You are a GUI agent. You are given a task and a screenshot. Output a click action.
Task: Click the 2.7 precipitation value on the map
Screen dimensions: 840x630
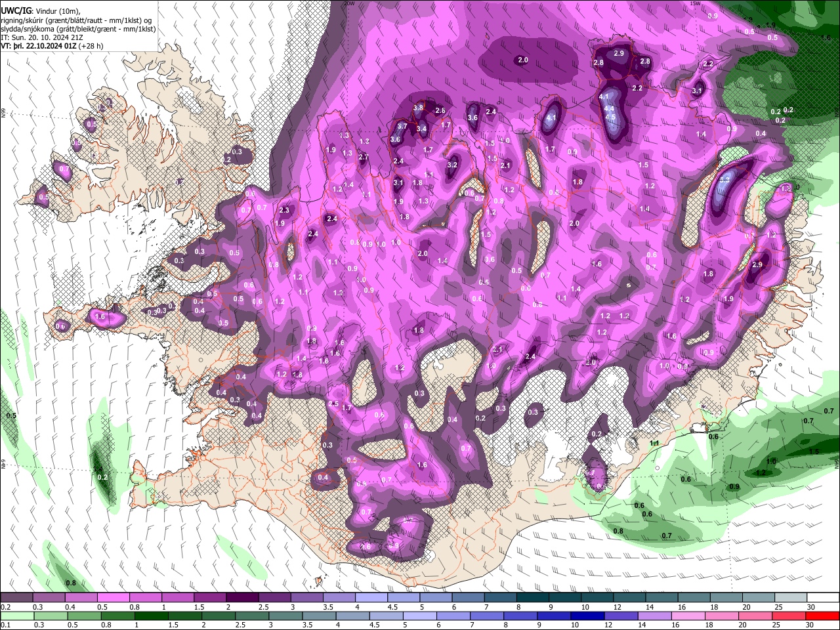click(x=364, y=157)
